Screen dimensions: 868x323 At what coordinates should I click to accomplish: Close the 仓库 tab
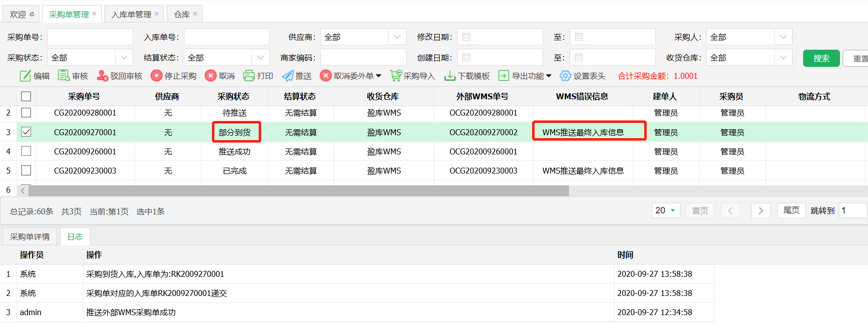(x=195, y=14)
